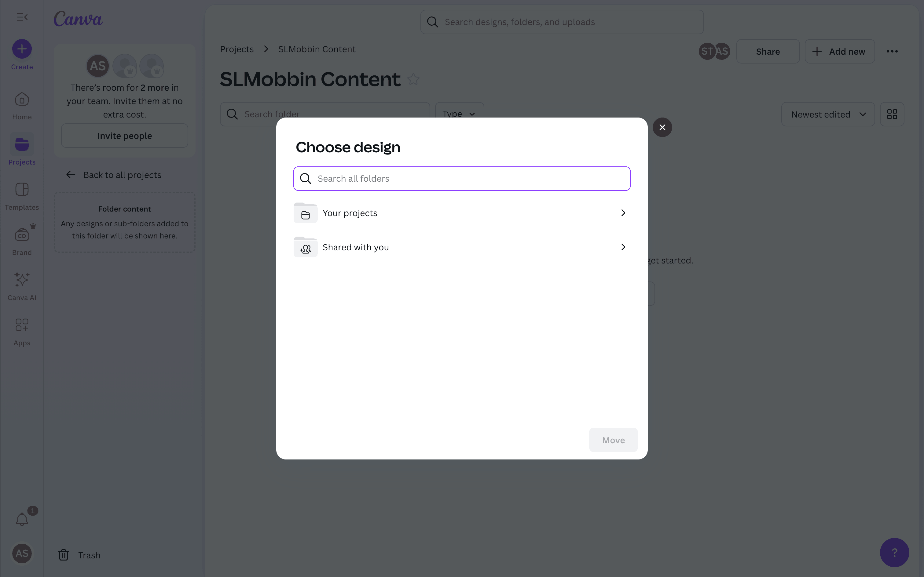Close the Choose design dialog
Image resolution: width=924 pixels, height=577 pixels.
pos(662,128)
